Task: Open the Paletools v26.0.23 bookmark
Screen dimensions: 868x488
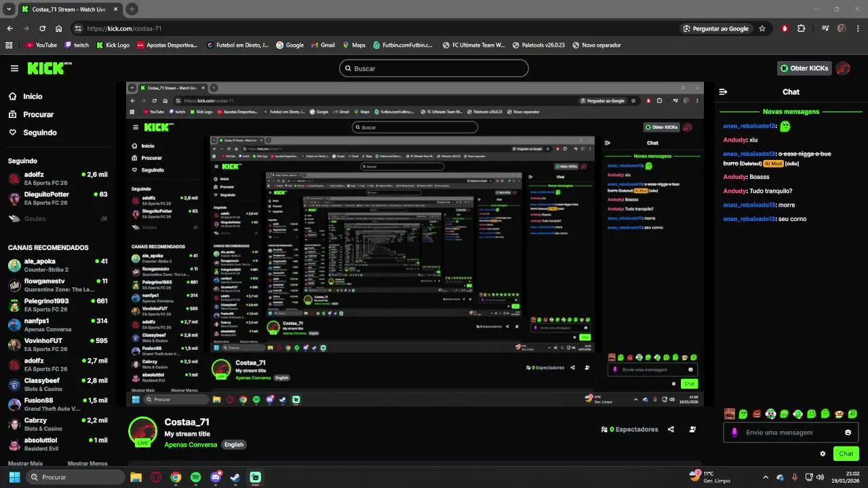Action: point(538,45)
